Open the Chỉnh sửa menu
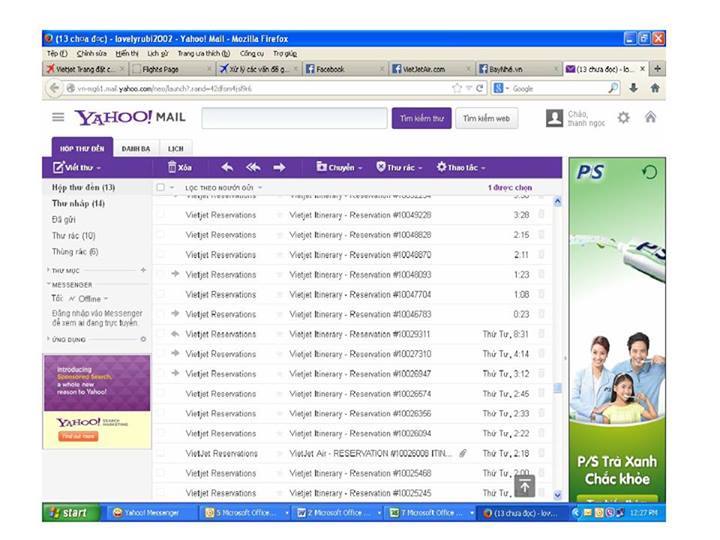 (x=91, y=53)
